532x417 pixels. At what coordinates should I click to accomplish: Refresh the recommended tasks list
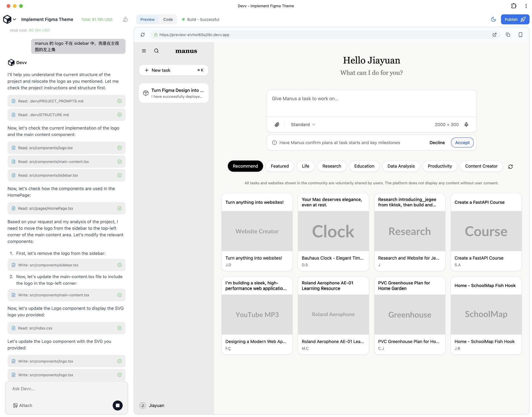[510, 167]
